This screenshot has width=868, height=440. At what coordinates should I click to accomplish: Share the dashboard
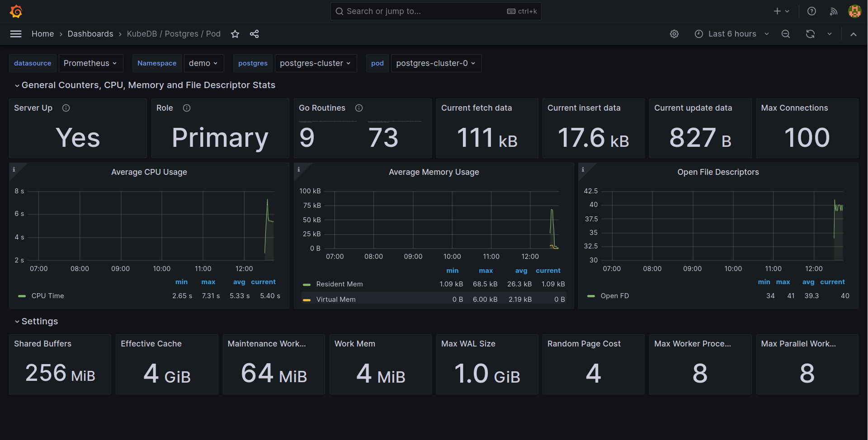tap(254, 33)
